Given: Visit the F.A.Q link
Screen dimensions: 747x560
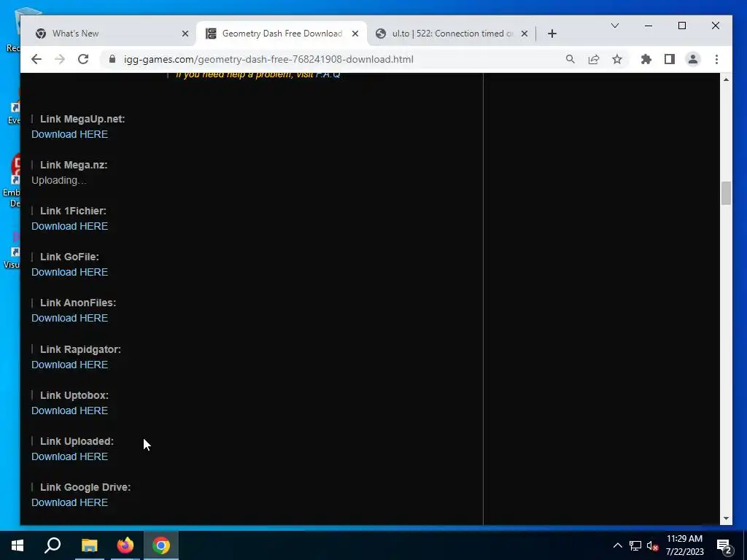Looking at the screenshot, I should [328, 75].
